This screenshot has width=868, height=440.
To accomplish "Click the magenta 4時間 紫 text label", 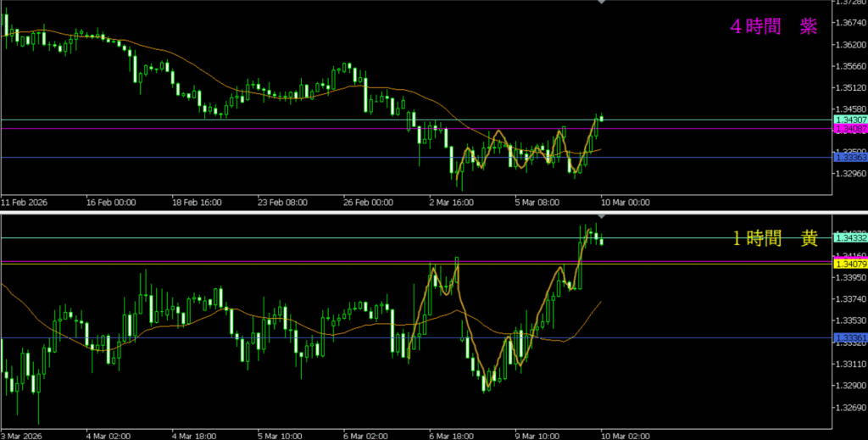I will 773,26.
